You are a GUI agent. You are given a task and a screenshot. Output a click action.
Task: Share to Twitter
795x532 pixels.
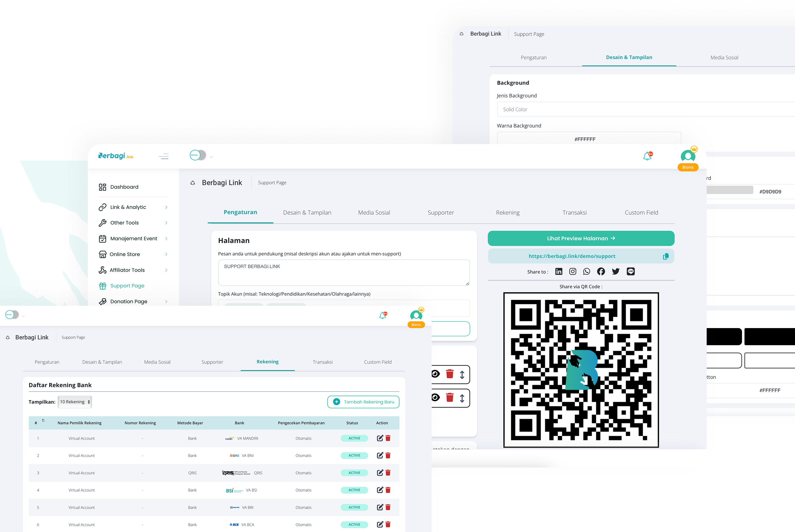click(615, 272)
